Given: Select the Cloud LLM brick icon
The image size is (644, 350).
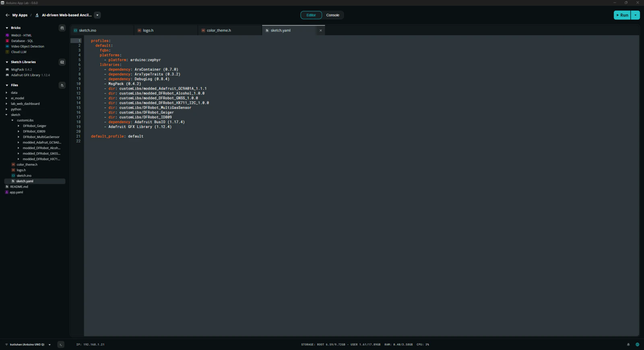Looking at the screenshot, I should [x=7, y=52].
